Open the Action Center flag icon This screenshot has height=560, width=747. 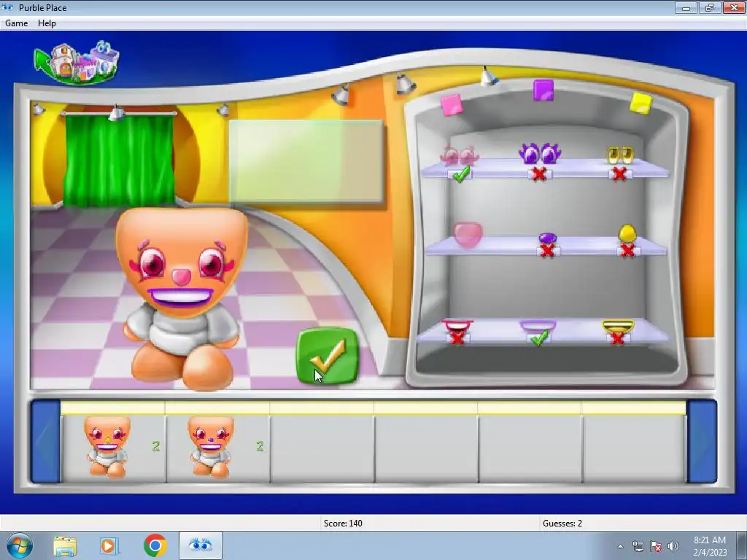pyautogui.click(x=656, y=546)
